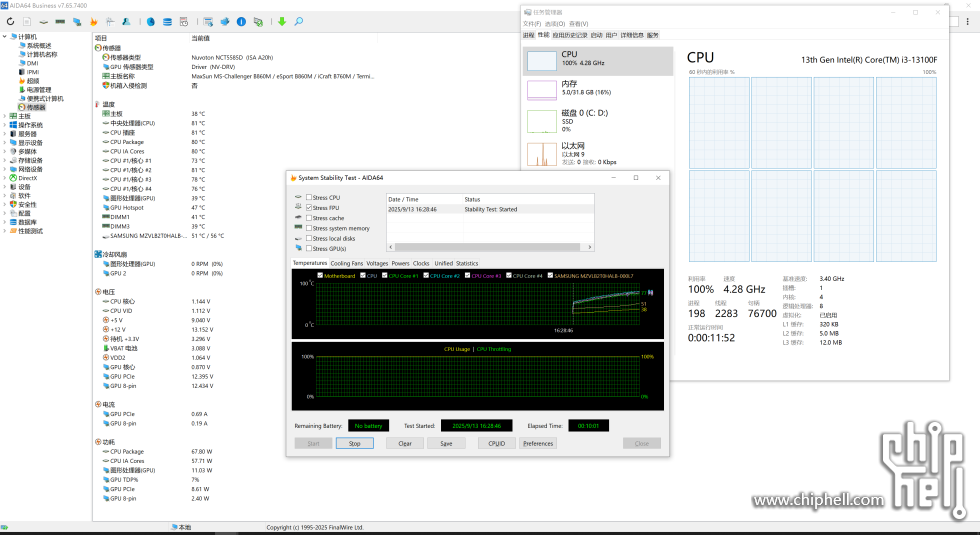Click the log scrollbar right arrow
The width and height of the screenshot is (980, 535).
click(589, 247)
